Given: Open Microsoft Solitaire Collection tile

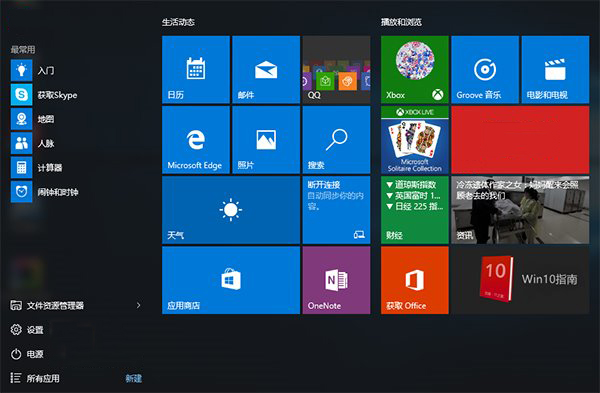Looking at the screenshot, I should pos(414,140).
